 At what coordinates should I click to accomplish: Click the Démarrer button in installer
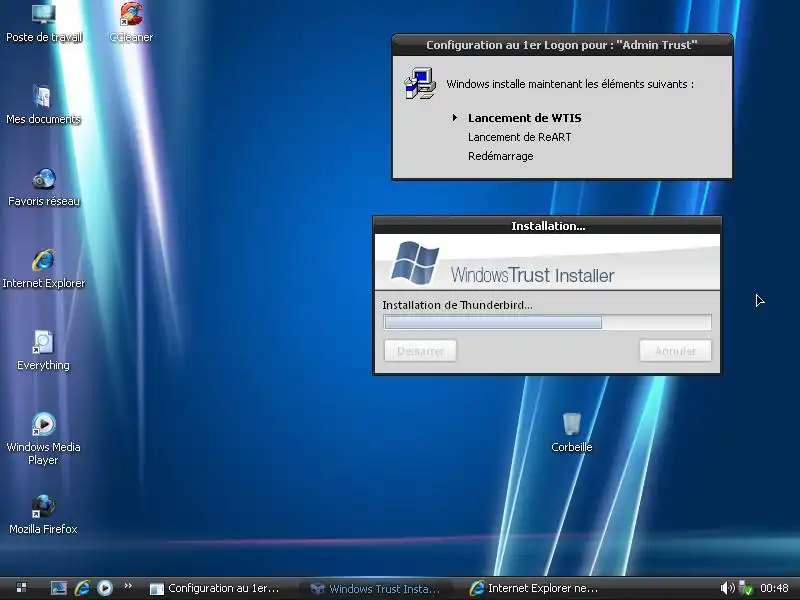click(420, 351)
